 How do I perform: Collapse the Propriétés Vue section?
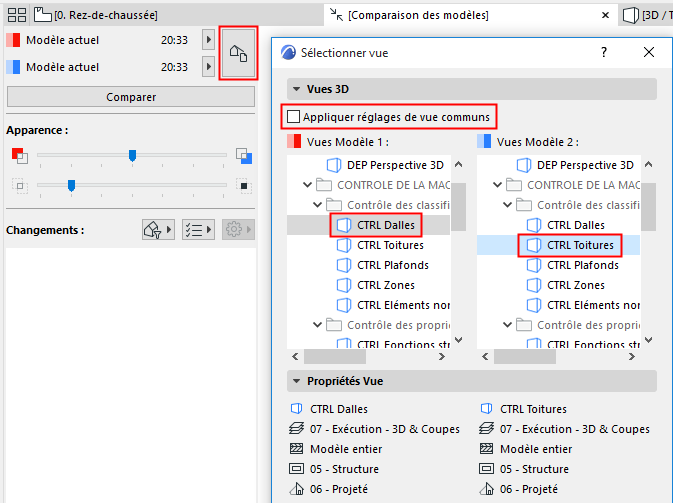[x=297, y=381]
